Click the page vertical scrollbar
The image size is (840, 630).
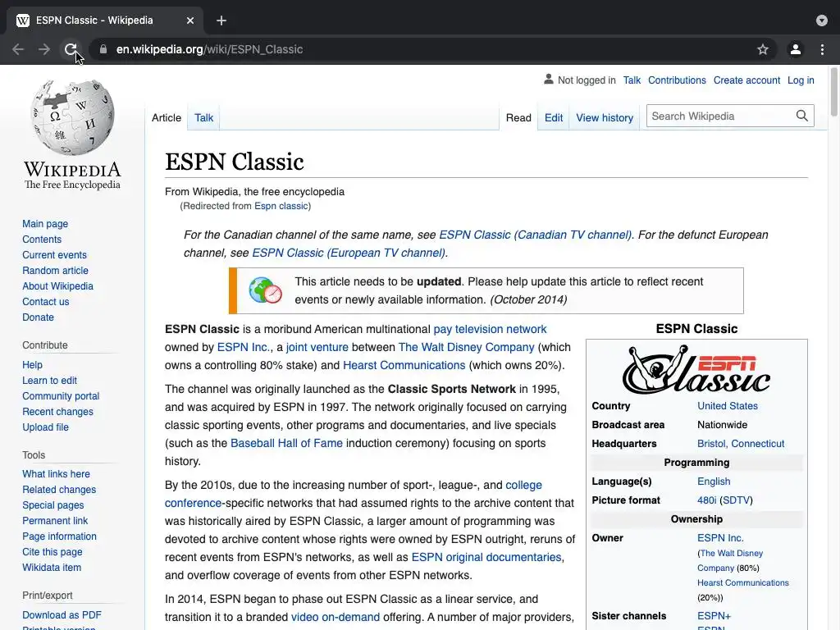[833, 91]
